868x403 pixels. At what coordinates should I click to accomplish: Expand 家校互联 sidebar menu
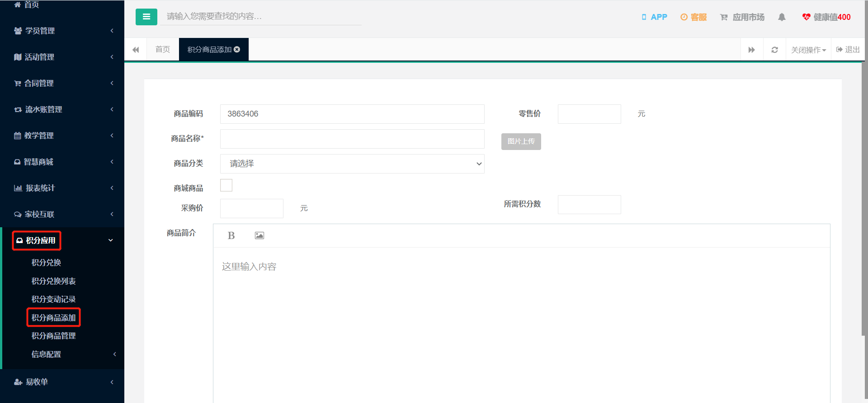point(62,214)
